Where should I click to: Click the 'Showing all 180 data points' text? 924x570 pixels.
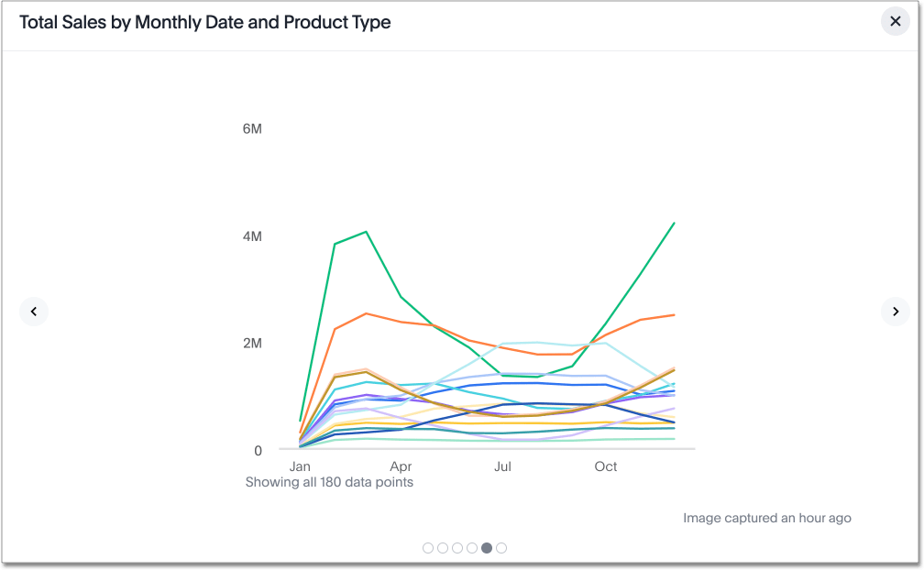[x=329, y=482]
